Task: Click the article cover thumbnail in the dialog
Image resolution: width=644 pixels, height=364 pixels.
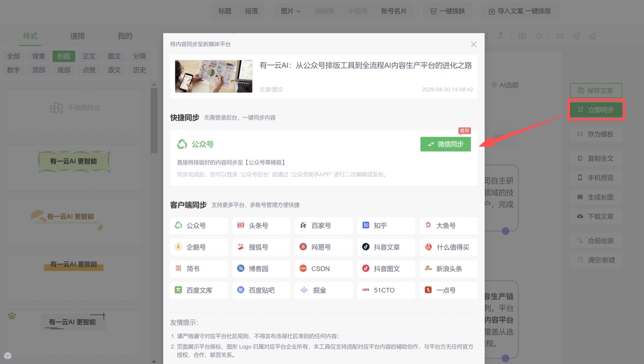Action: coord(213,76)
